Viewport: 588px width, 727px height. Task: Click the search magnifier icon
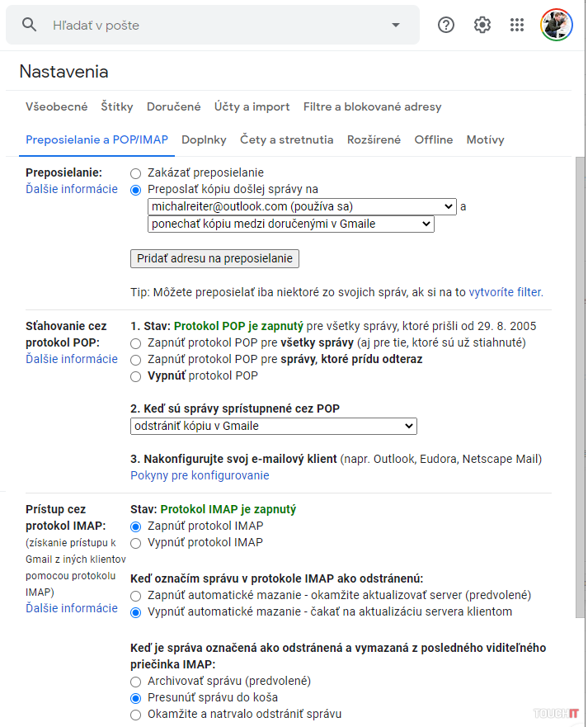[30, 25]
